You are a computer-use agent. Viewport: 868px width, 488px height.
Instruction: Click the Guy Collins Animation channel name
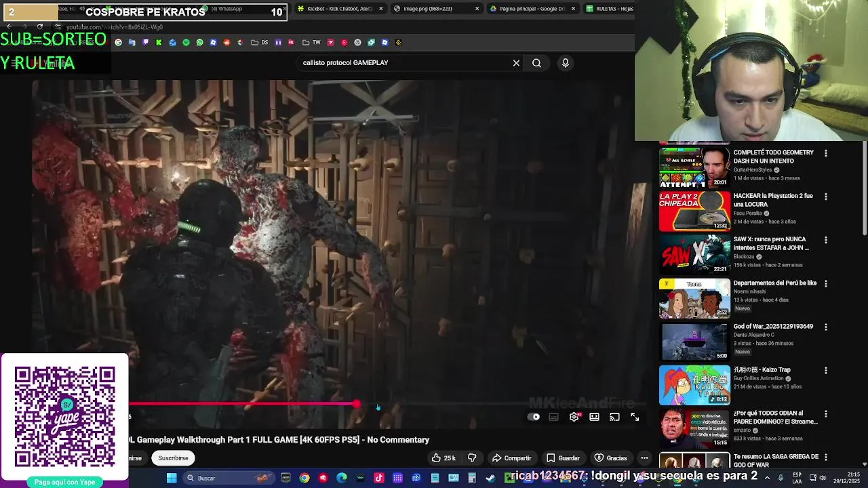pyautogui.click(x=759, y=379)
